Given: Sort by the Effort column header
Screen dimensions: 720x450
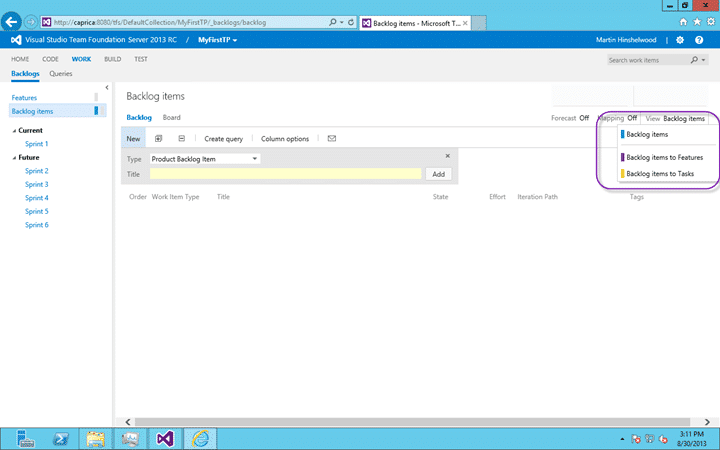Looking at the screenshot, I should (497, 197).
